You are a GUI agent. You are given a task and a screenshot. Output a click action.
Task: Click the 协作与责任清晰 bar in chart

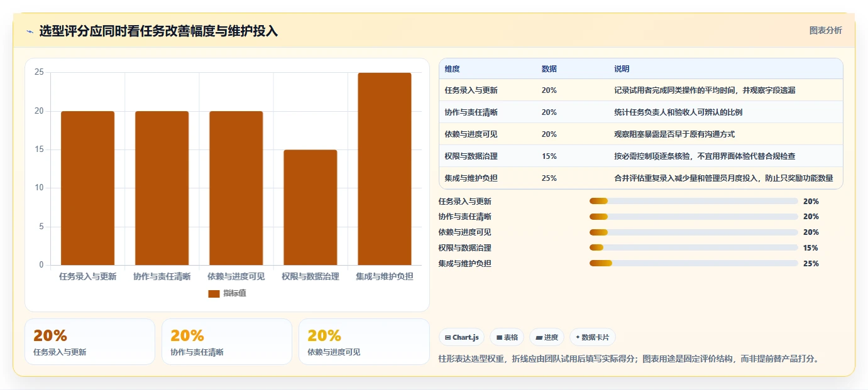[x=162, y=188]
